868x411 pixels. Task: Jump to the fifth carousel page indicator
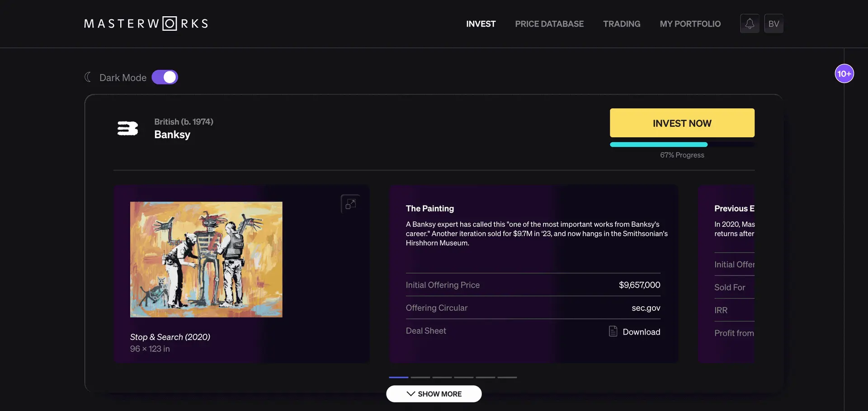[x=486, y=377]
